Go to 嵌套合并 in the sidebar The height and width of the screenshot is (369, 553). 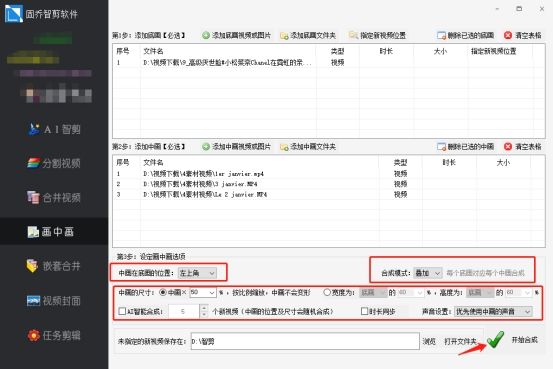[54, 266]
